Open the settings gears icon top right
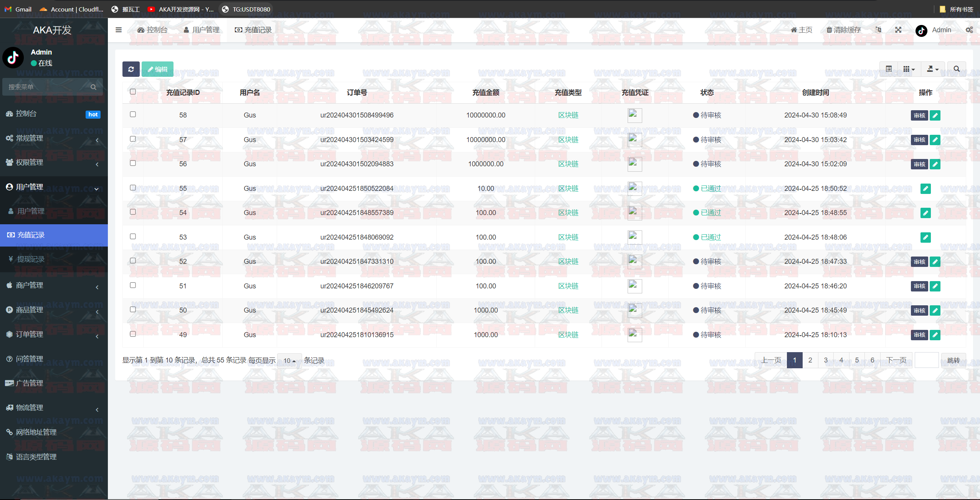The height and width of the screenshot is (500, 980). pos(969,30)
